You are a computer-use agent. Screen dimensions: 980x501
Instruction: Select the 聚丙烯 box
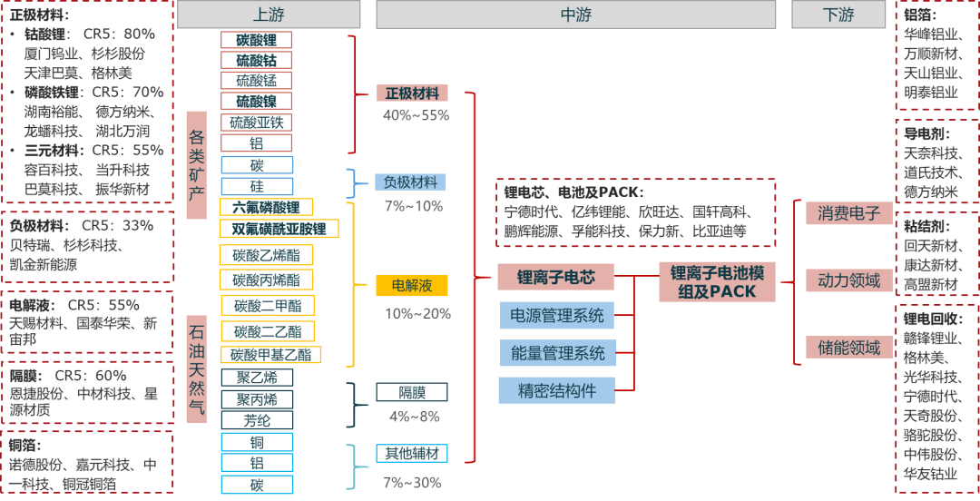click(x=256, y=398)
